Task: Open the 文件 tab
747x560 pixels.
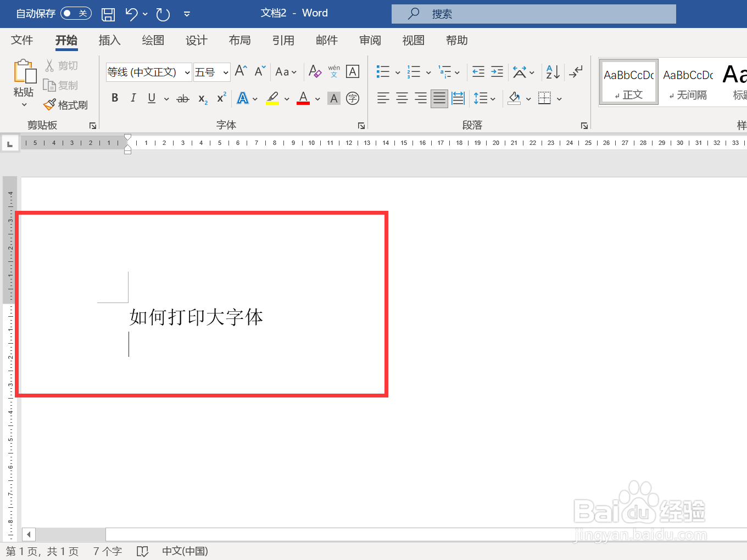Action: point(22,40)
